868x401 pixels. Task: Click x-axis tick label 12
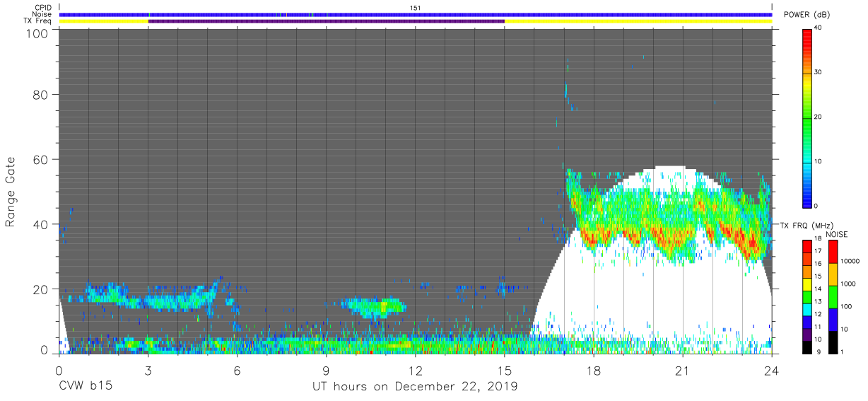click(x=415, y=370)
